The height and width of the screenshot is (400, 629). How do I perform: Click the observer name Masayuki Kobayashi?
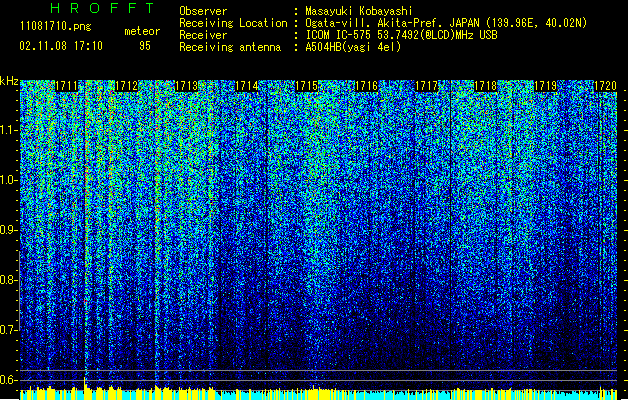359,11
